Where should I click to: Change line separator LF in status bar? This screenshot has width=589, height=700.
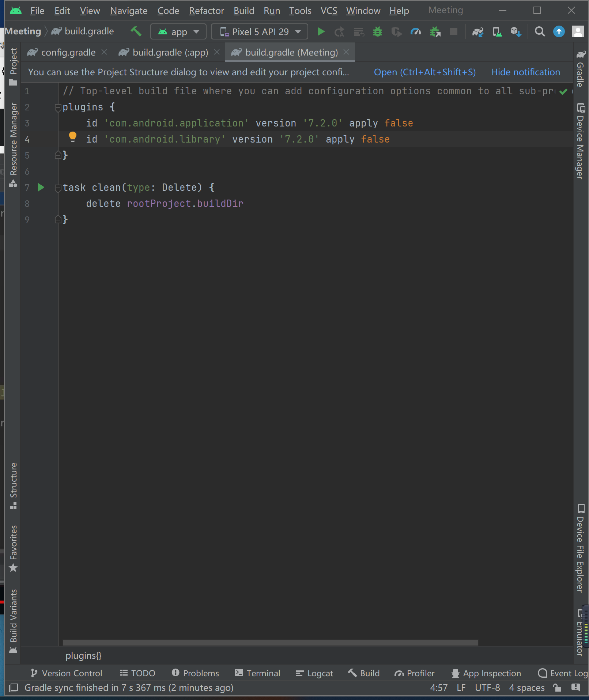pos(461,688)
